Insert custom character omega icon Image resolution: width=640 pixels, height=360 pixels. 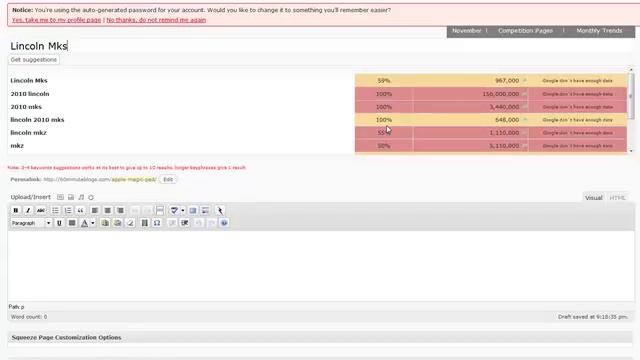pos(157,223)
